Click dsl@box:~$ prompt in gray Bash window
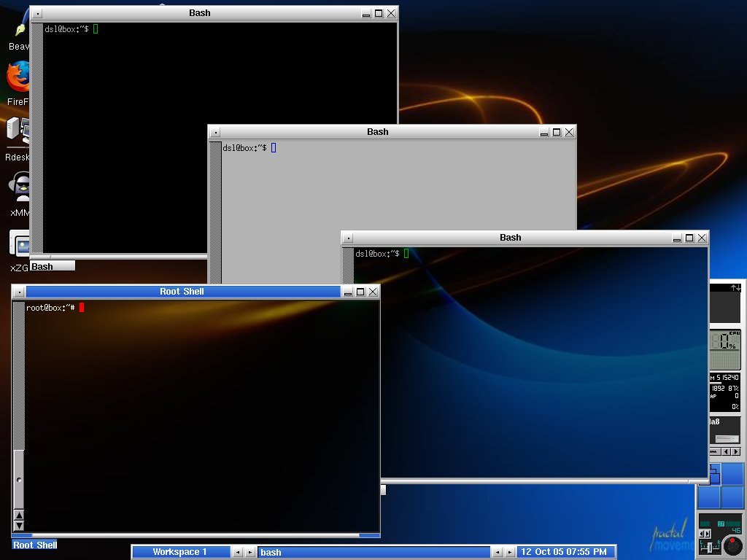The image size is (747, 560). pos(245,148)
